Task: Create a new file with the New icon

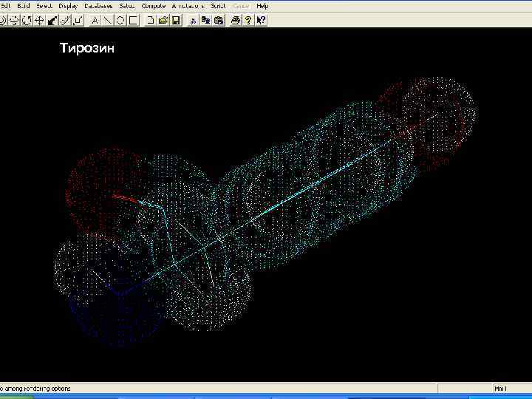Action: coord(150,21)
